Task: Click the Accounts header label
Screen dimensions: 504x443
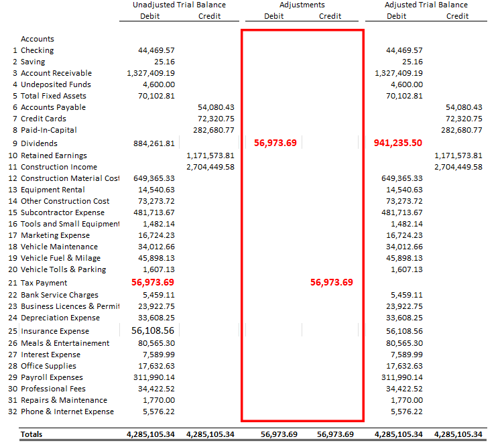Action: tap(38, 39)
